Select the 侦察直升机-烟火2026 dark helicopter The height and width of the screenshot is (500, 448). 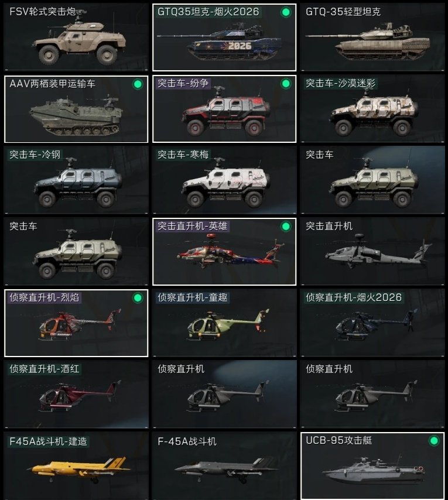click(x=372, y=323)
